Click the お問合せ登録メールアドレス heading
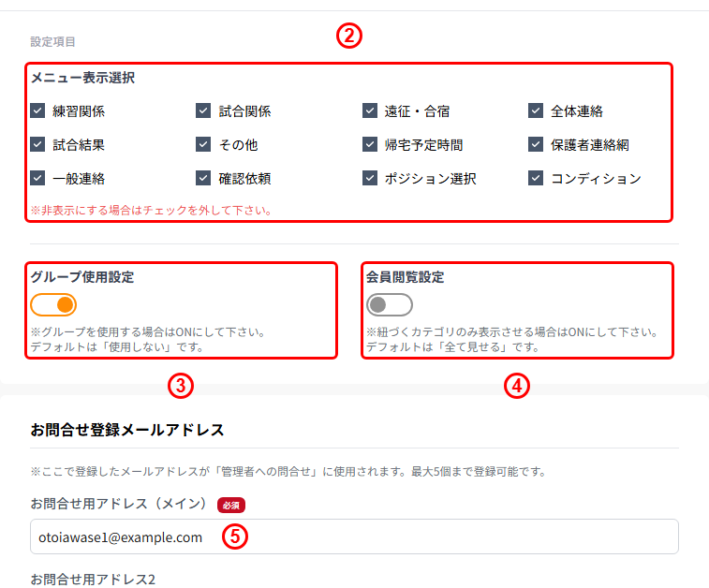This screenshot has height=588, width=709. click(127, 430)
